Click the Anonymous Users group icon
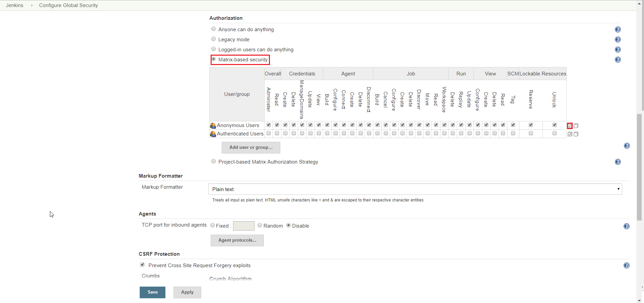The width and height of the screenshot is (644, 303). 213,126
